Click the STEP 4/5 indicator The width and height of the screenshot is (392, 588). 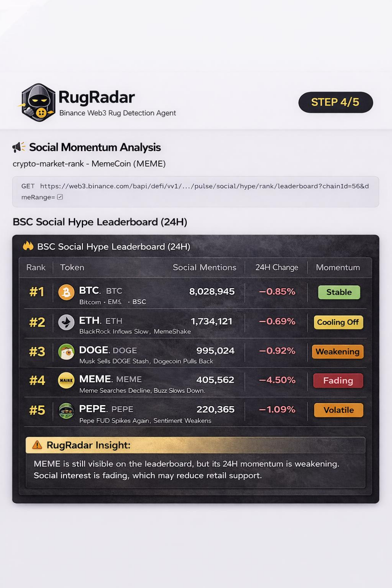(x=335, y=102)
